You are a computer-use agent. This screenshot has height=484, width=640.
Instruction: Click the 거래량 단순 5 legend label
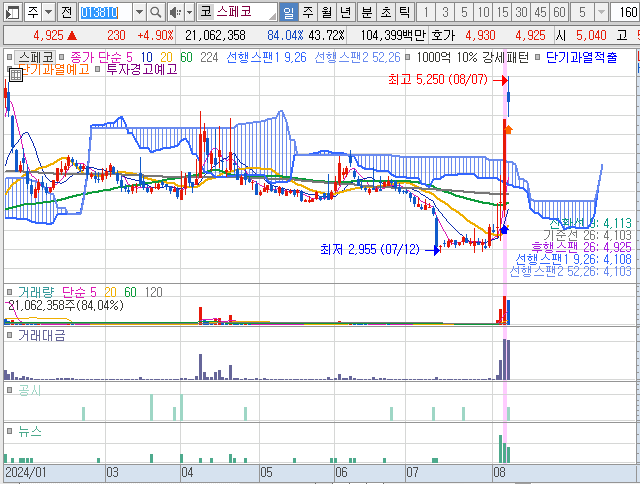(57, 292)
